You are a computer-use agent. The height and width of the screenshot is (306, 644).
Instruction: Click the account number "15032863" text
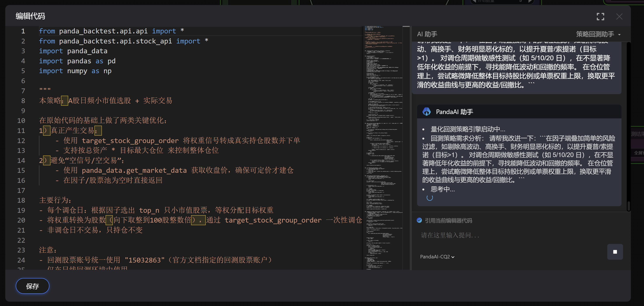pos(145,260)
